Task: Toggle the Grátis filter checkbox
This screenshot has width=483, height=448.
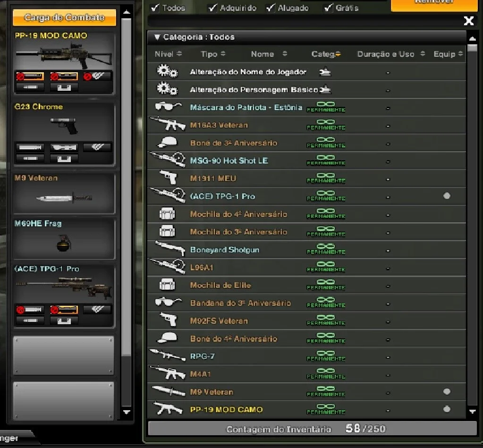Action: click(328, 8)
